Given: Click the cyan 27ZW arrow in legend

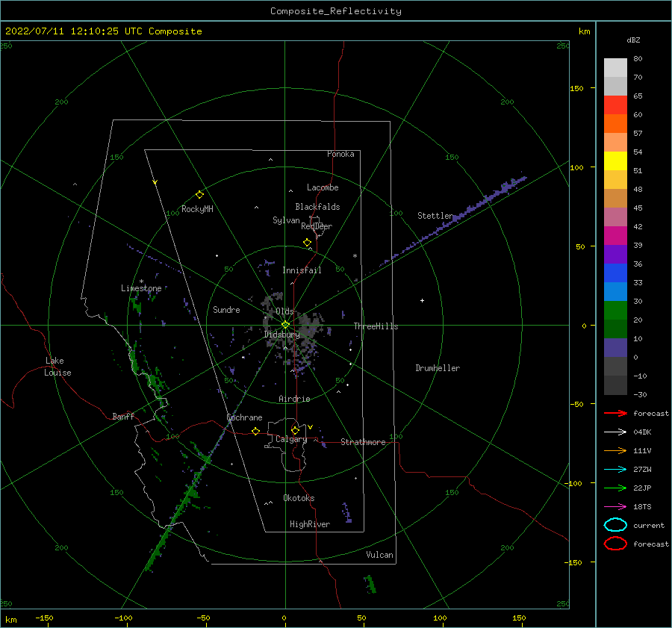Looking at the screenshot, I should 615,470.
